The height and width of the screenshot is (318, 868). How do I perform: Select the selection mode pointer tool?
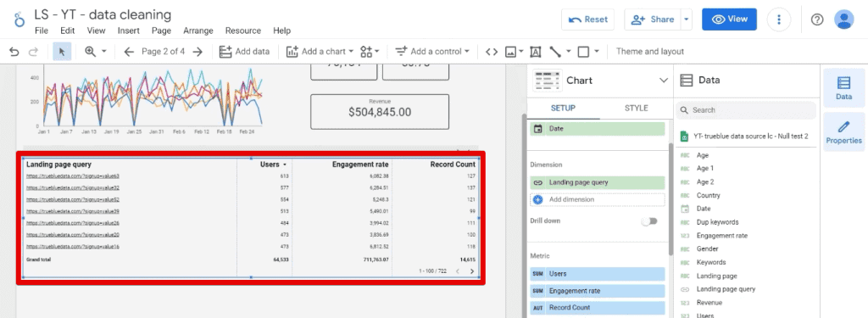pyautogui.click(x=62, y=52)
